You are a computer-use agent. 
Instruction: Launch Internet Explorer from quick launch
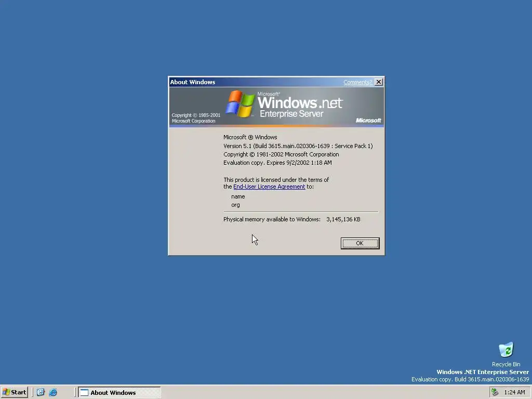coord(53,392)
